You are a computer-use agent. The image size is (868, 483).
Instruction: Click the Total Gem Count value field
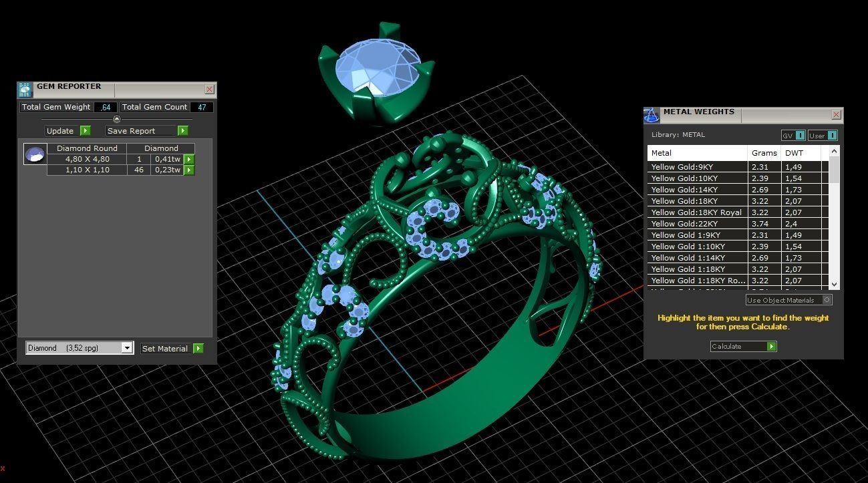pyautogui.click(x=202, y=107)
